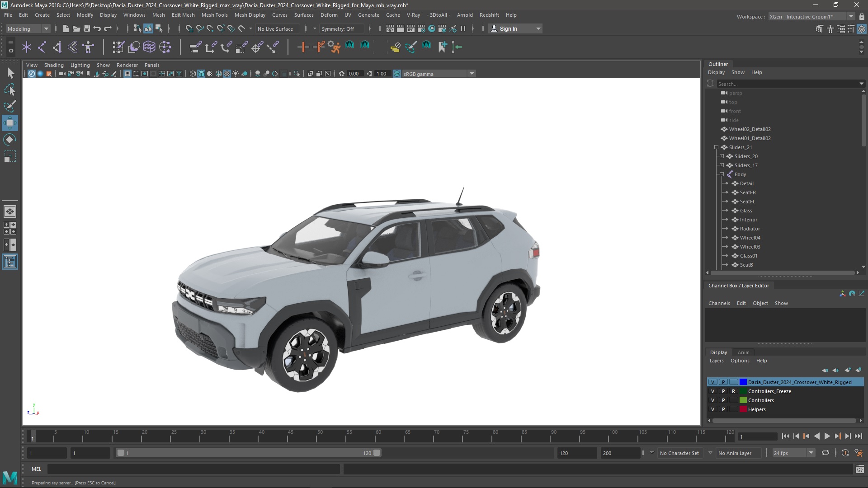Toggle visibility V of Controllers layer
The image size is (868, 488).
[x=713, y=400]
